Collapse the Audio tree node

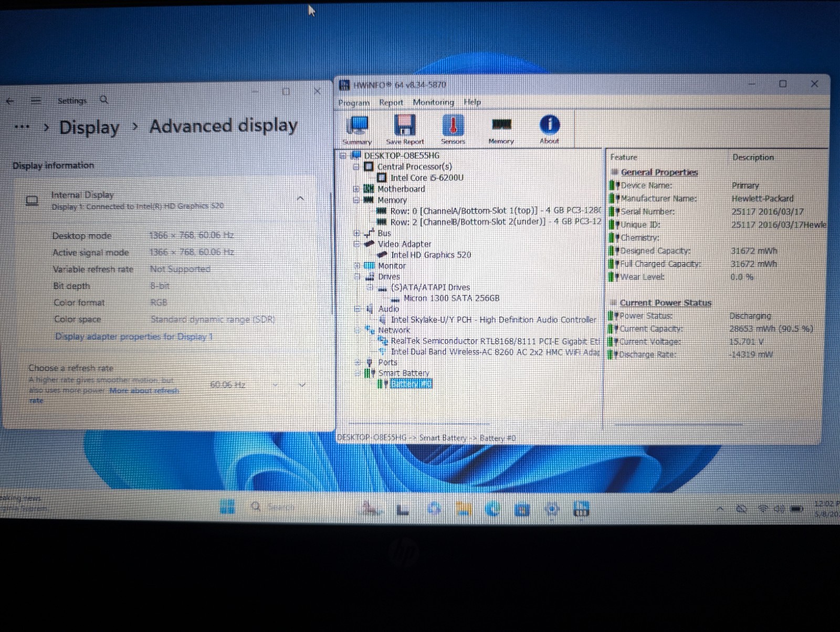click(357, 309)
